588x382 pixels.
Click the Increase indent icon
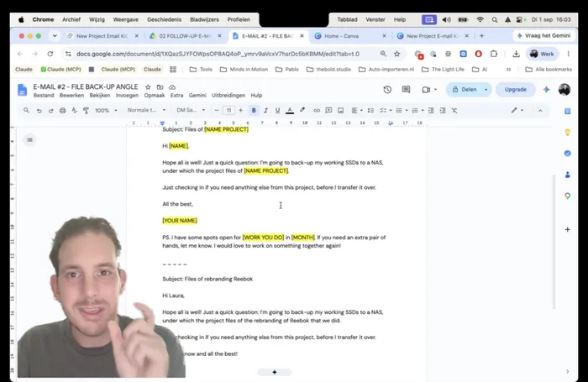coord(443,111)
